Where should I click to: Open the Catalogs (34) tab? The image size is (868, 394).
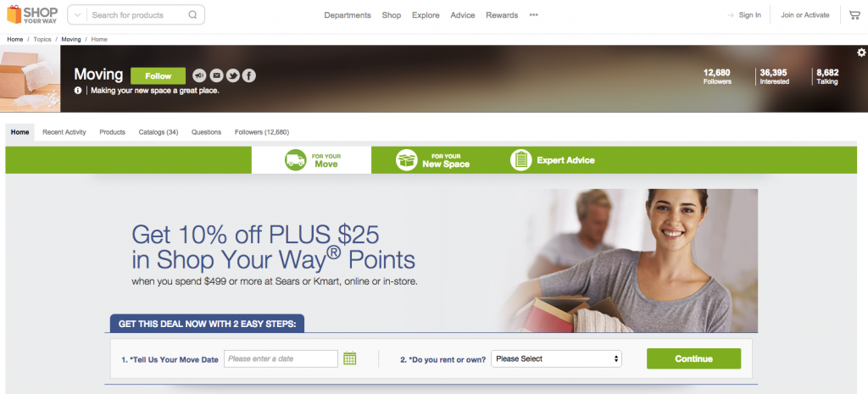[x=159, y=132]
